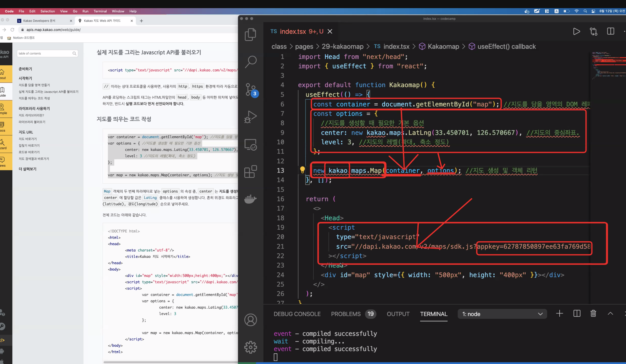
Task: Open Source Control view with badge 3
Action: 250,90
